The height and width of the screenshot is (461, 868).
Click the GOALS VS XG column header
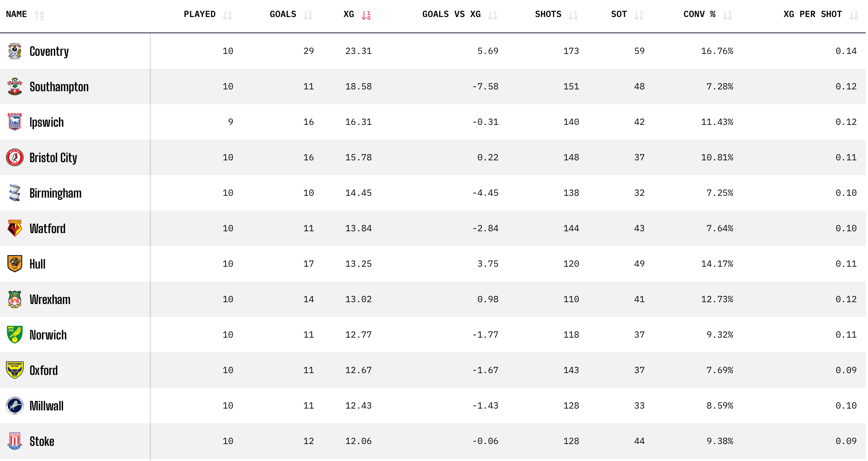click(451, 14)
